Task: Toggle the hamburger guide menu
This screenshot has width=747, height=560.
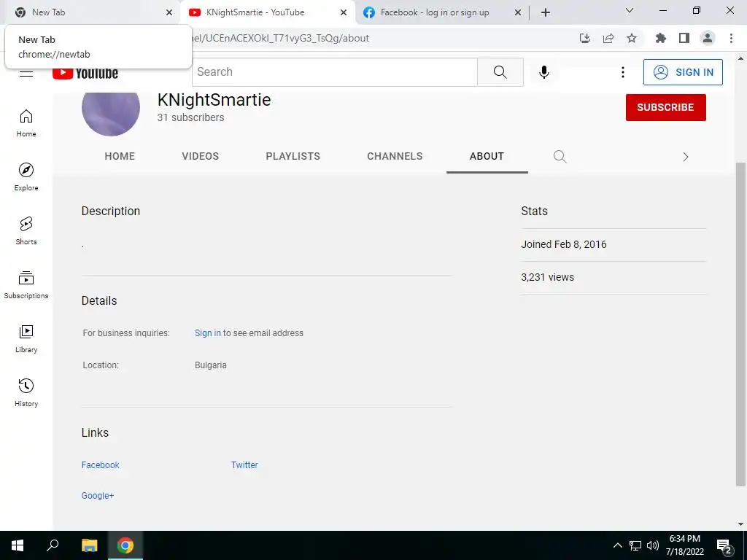Action: click(x=26, y=74)
